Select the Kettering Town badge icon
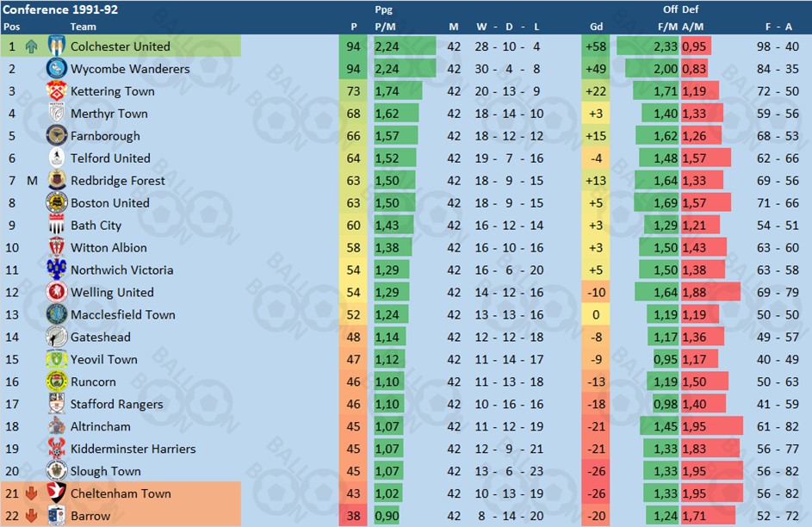The width and height of the screenshot is (812, 527). tap(57, 90)
